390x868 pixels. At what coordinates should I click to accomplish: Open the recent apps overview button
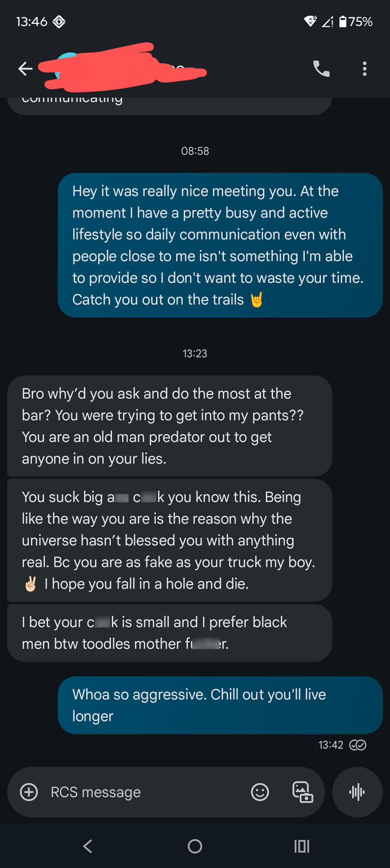301,846
